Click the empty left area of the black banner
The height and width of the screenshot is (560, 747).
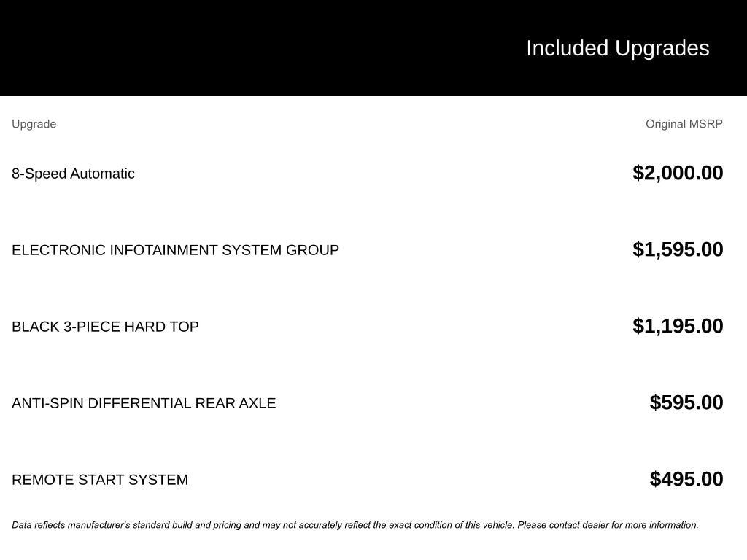click(219, 48)
